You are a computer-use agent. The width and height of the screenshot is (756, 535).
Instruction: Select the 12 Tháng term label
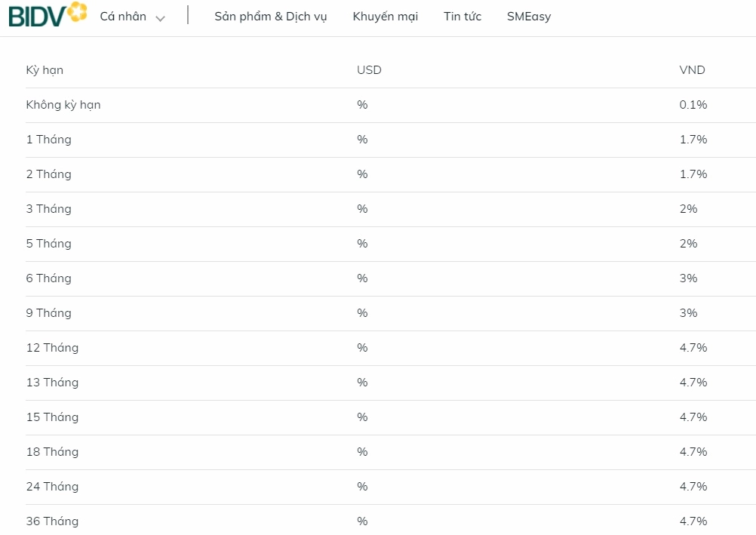[52, 348]
